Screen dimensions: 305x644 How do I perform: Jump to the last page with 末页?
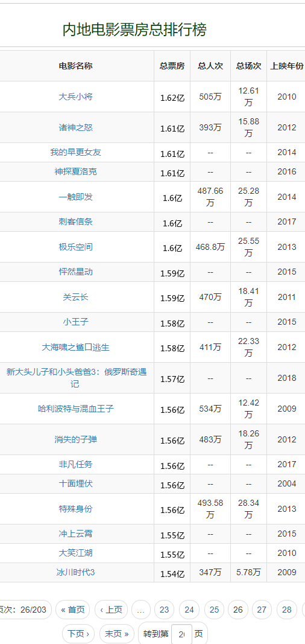click(117, 633)
